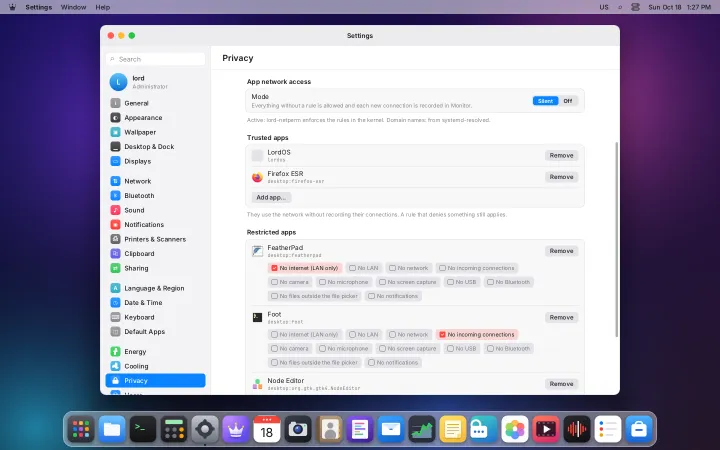Open the Help menu

click(x=102, y=7)
